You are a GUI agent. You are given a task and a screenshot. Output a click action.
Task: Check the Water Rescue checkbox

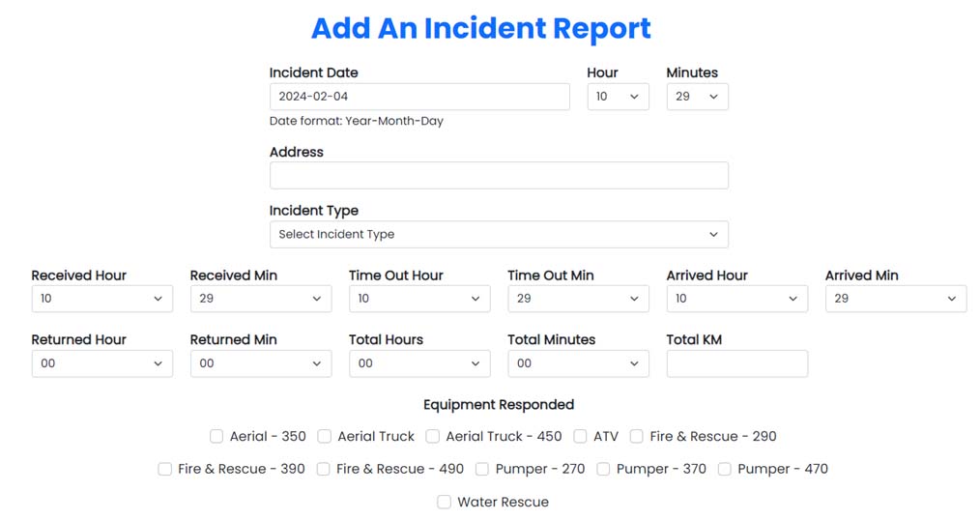(x=445, y=502)
